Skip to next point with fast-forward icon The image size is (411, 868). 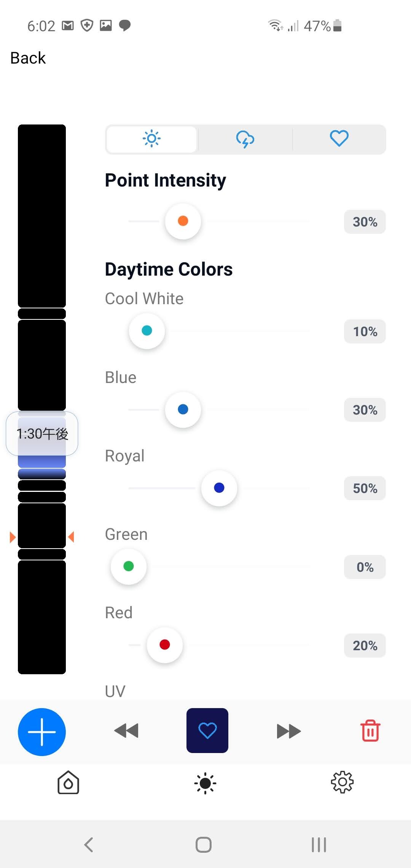click(289, 731)
